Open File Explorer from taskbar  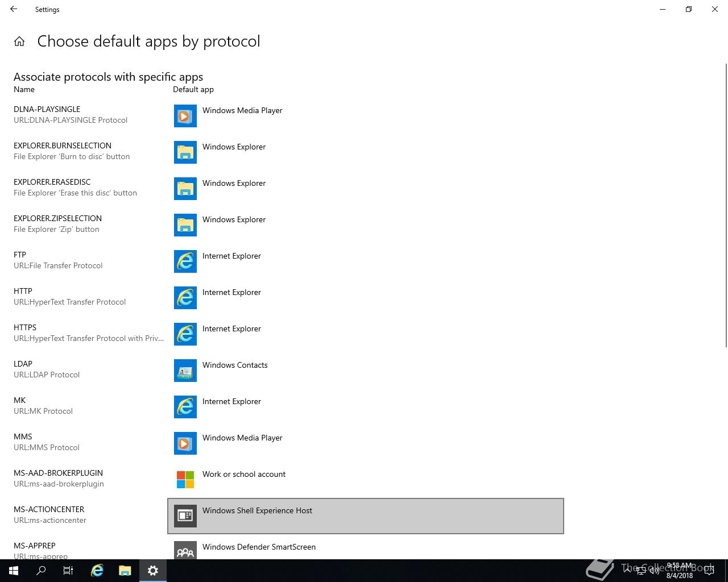(125, 571)
